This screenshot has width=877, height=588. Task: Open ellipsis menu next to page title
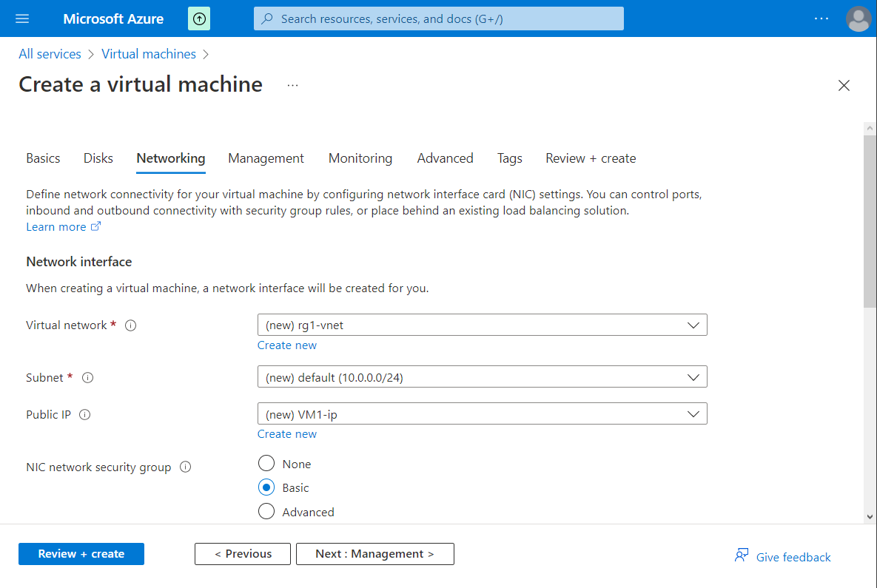pyautogui.click(x=292, y=86)
